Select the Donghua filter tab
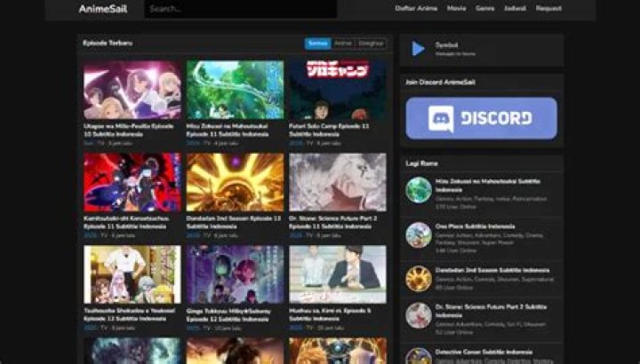Viewport: 640px width, 364px height. [371, 44]
